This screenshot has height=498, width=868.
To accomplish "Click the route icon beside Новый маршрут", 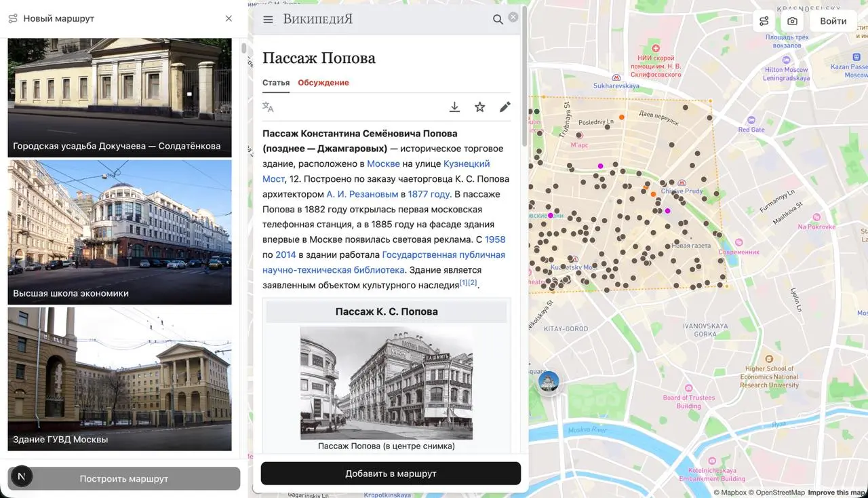I will pyautogui.click(x=13, y=18).
